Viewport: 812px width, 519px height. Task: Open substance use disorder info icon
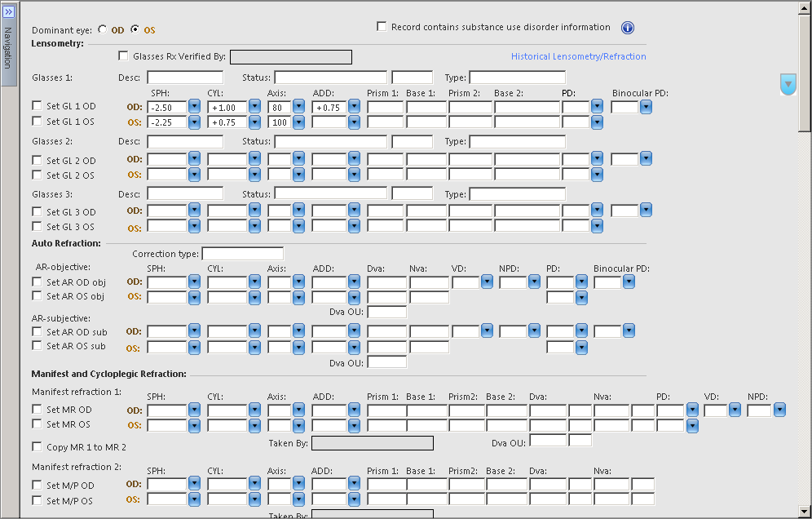coord(627,28)
